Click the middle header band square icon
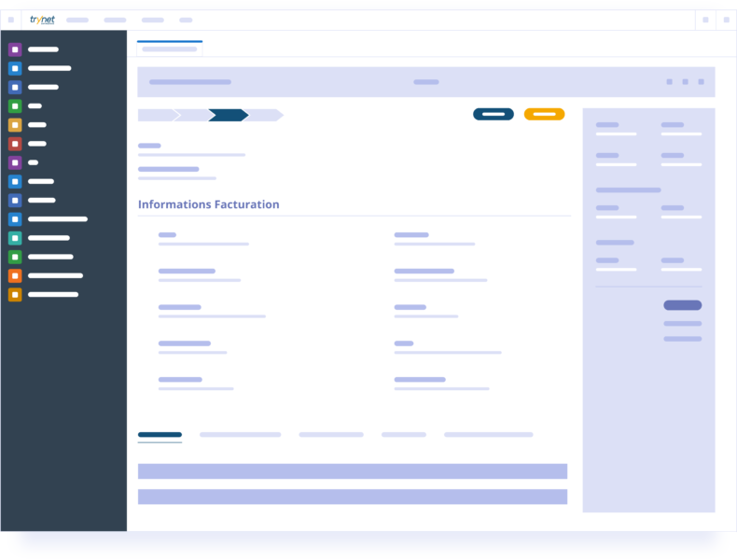The image size is (737, 560). [x=686, y=82]
